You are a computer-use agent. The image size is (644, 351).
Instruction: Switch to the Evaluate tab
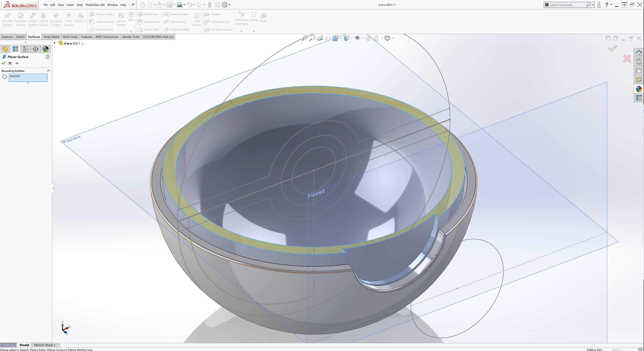pos(86,37)
